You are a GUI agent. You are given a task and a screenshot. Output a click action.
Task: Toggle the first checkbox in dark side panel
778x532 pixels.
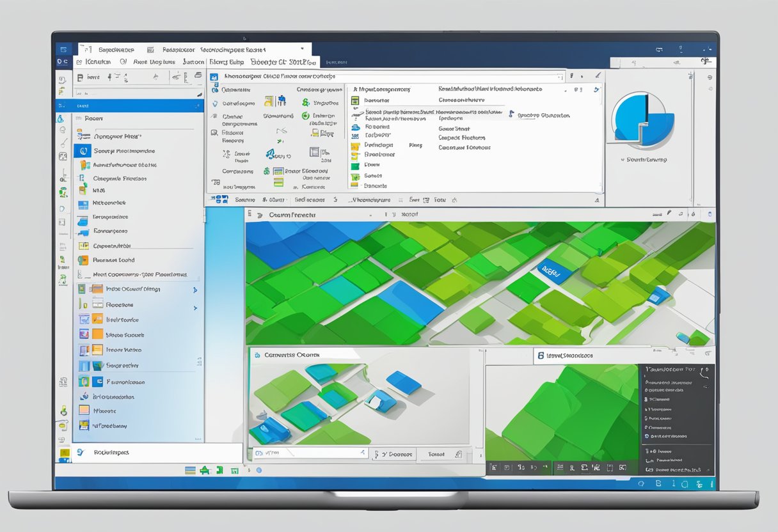click(646, 382)
